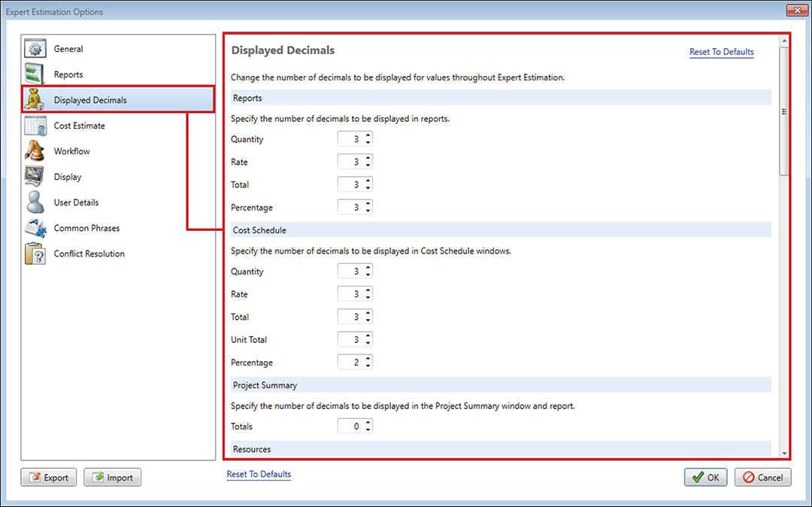The image size is (812, 507).
Task: Click the Common Phrases icon
Action: click(x=35, y=228)
